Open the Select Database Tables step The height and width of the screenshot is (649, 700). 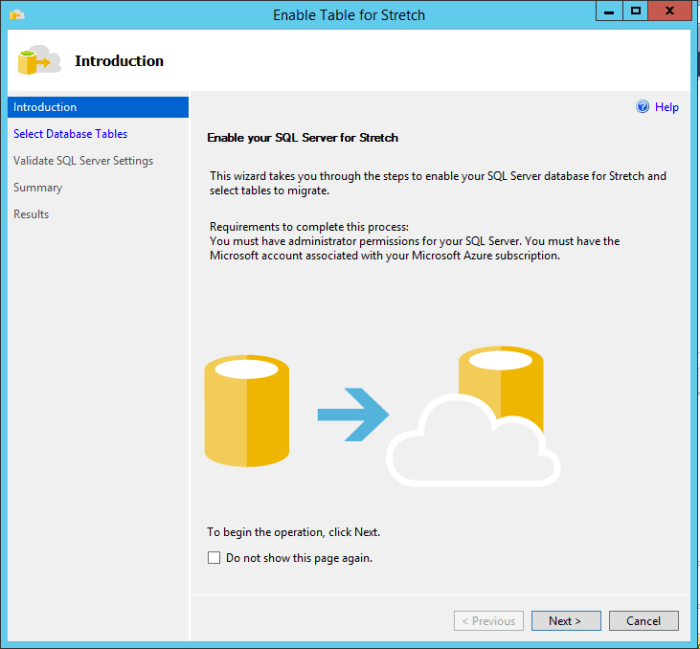point(70,134)
